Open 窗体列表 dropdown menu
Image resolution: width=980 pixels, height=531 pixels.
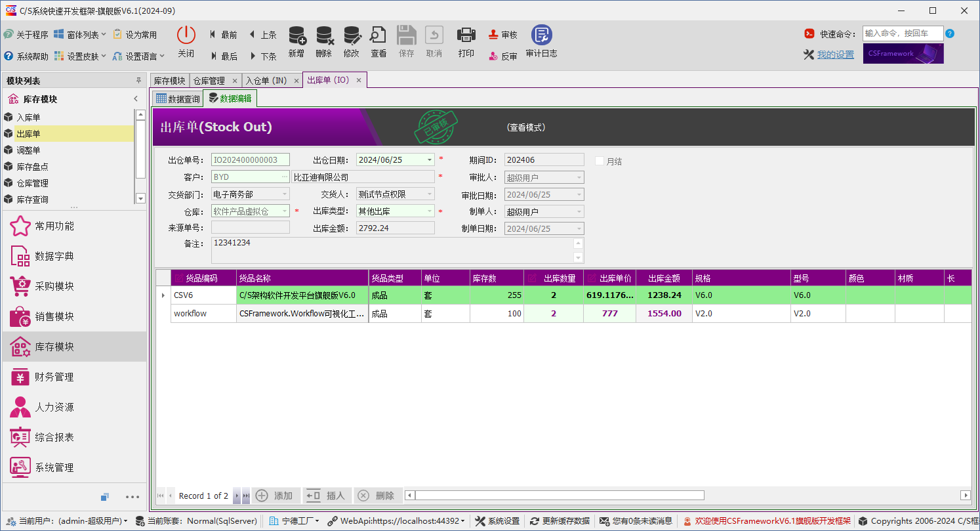tap(80, 35)
